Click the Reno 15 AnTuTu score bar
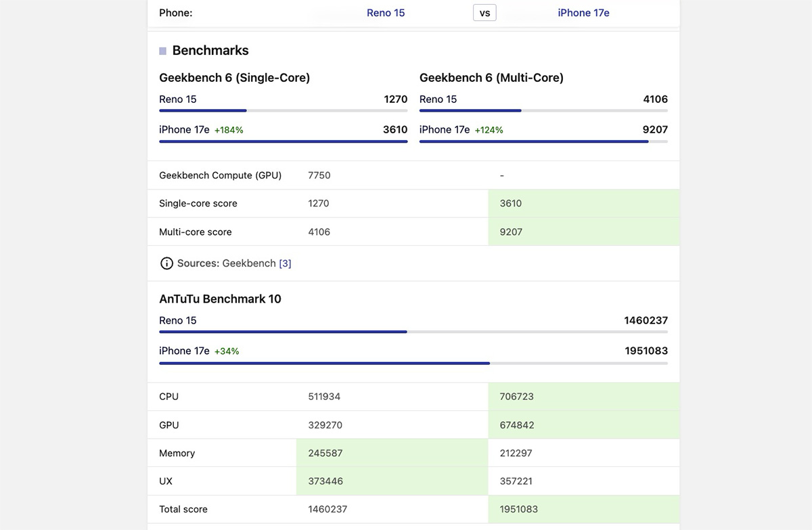This screenshot has width=812, height=530. [413, 332]
